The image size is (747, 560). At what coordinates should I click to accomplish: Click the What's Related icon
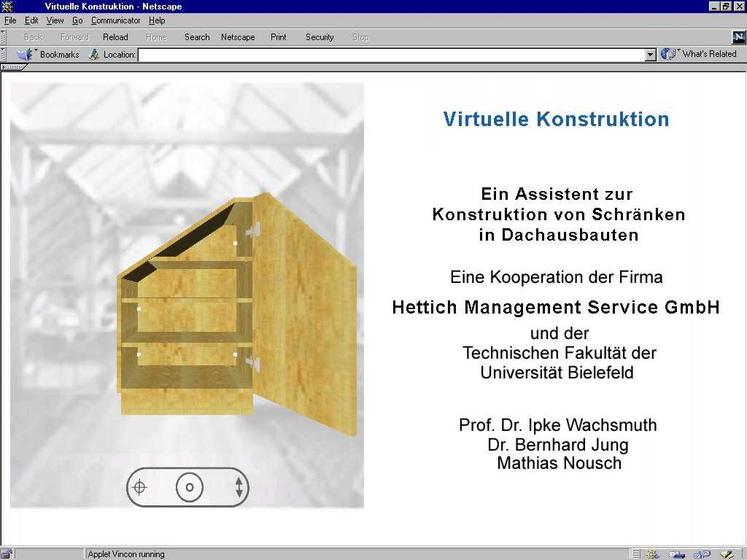tap(668, 54)
